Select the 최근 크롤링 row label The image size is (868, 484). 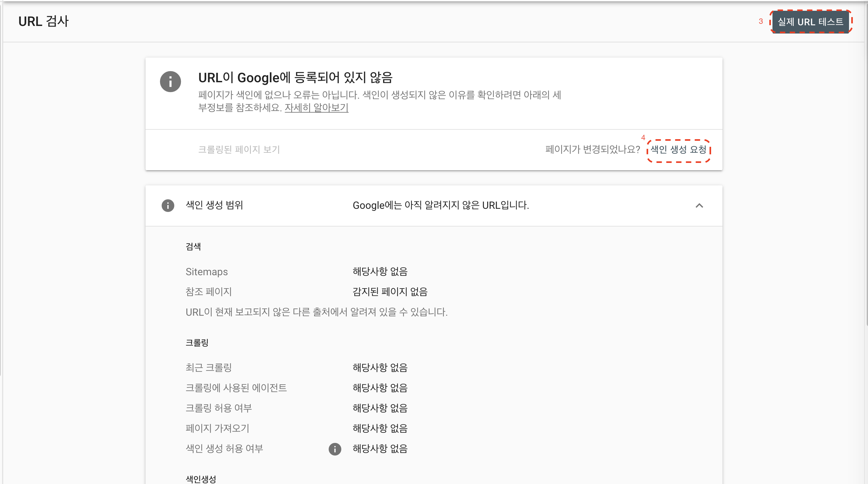pyautogui.click(x=208, y=367)
